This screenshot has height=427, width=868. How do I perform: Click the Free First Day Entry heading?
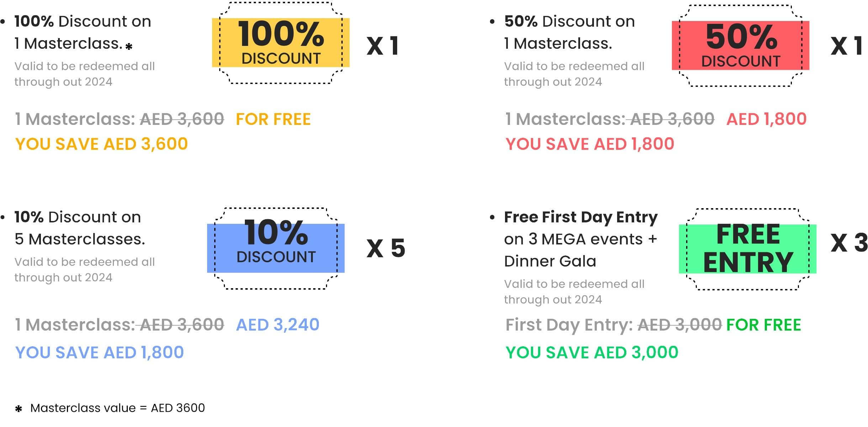pos(581,217)
